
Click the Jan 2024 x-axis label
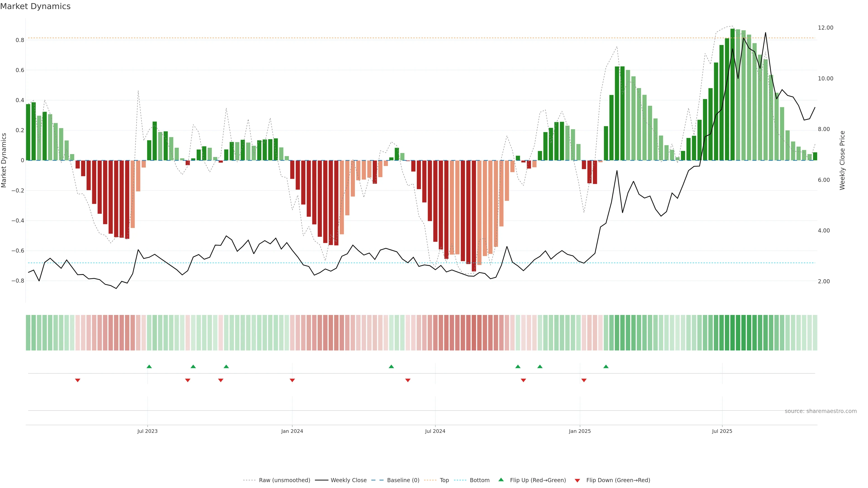pos(292,431)
